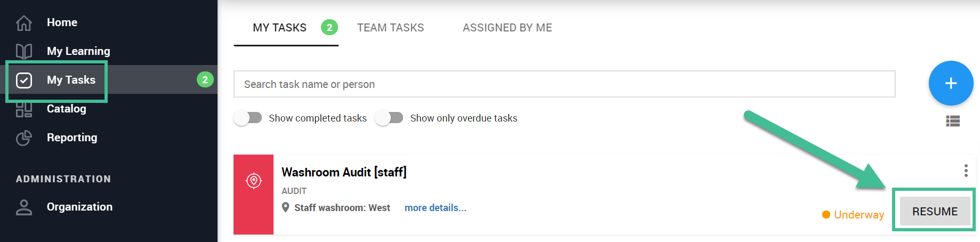Click the Catalog grid icon
980x242 pixels.
(x=24, y=109)
